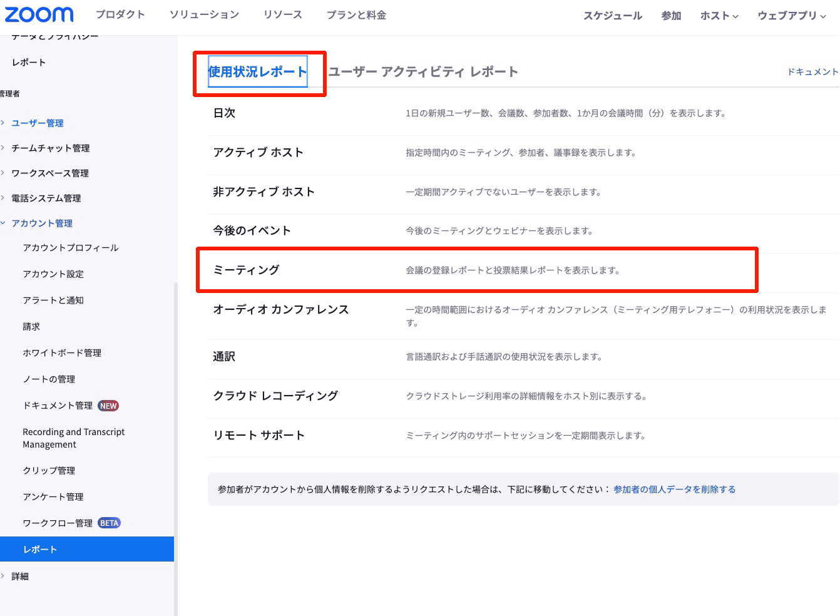
Task: Open アカウントプロフィール in sidebar
Action: (71, 248)
